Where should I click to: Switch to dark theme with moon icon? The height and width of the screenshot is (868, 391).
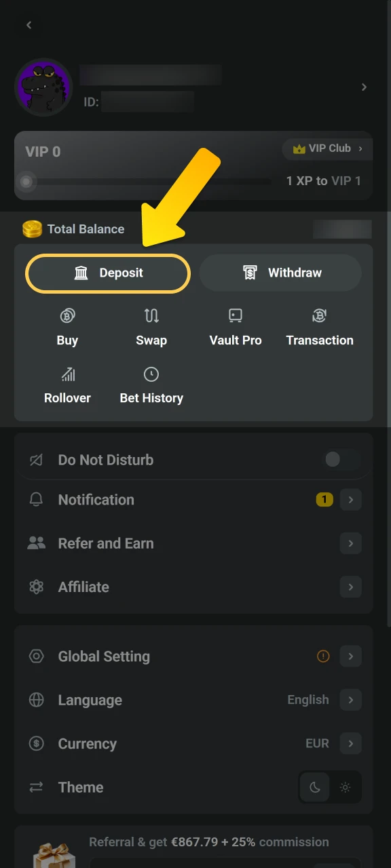(314, 787)
